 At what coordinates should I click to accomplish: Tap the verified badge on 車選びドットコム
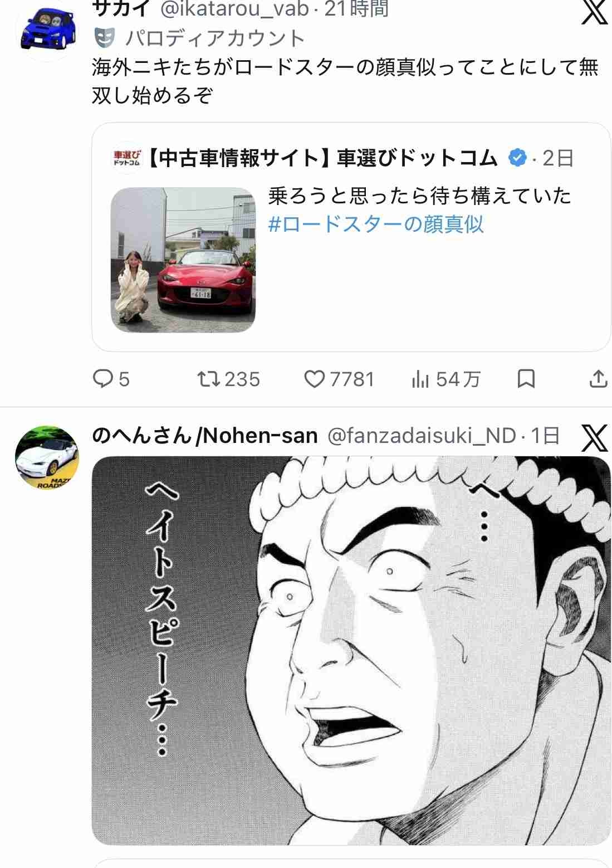click(x=518, y=159)
